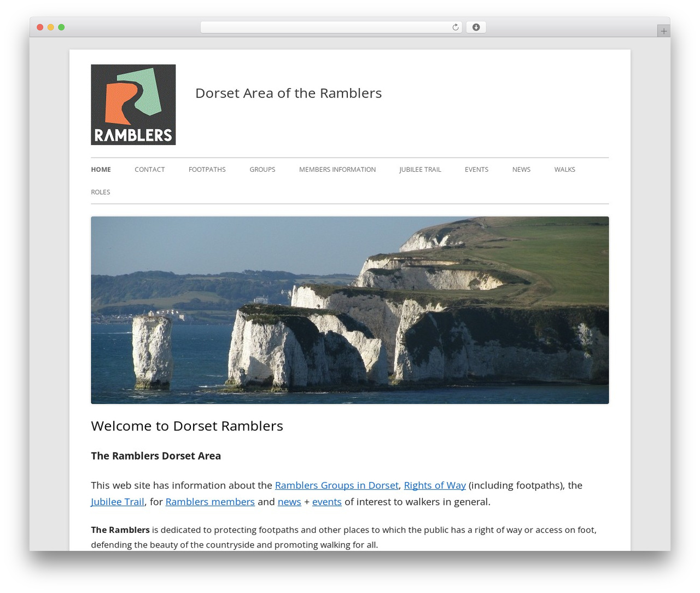Minimize the window using the yellow button
The image size is (700, 593).
tap(51, 27)
